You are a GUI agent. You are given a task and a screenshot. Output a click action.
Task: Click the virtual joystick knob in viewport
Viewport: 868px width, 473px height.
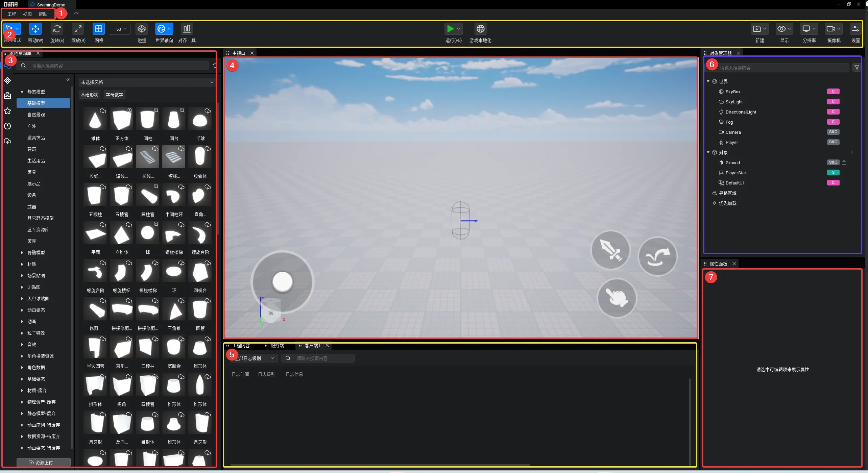click(x=282, y=281)
